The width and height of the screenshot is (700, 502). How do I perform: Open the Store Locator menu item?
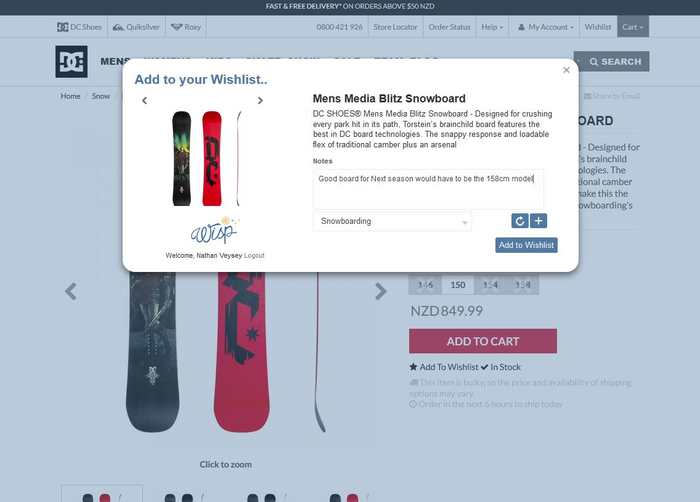click(395, 27)
